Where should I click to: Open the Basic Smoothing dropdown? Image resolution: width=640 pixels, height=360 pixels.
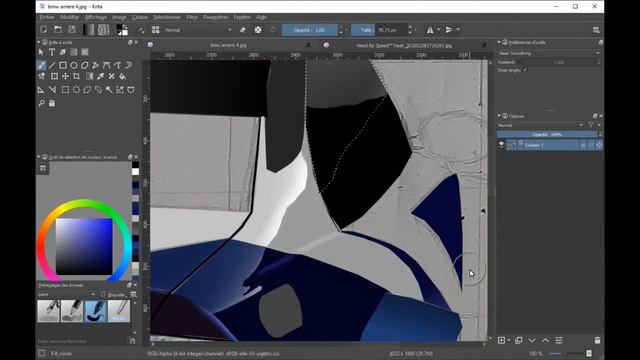pos(549,53)
